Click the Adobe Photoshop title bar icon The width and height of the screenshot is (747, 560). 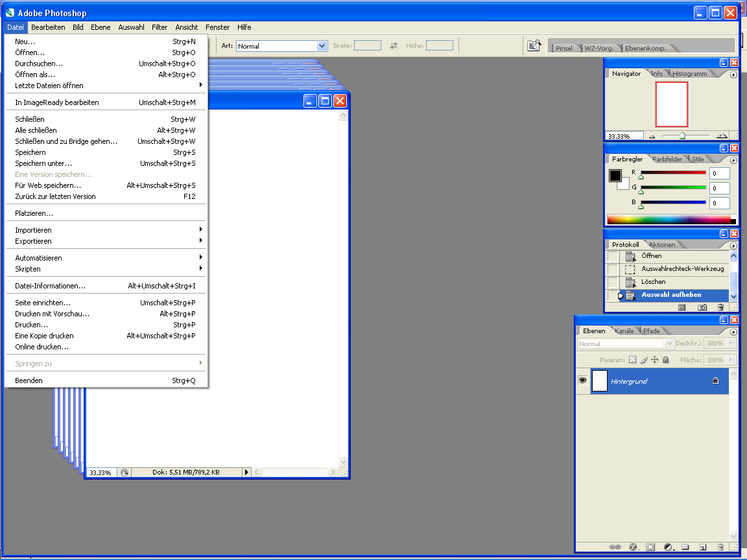(x=10, y=12)
